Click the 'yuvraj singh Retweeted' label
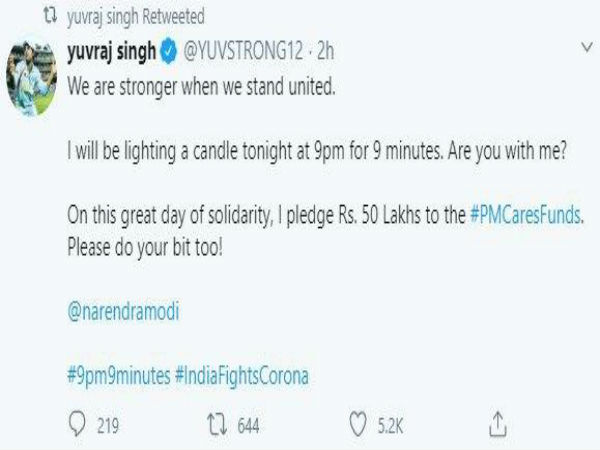Image resolution: width=600 pixels, height=450 pixels. (x=136, y=17)
